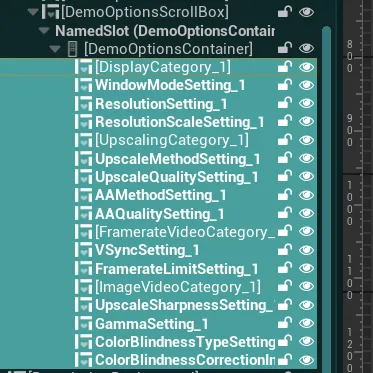This screenshot has height=373, width=373.
Task: Select the ResolutionScaleSetting_1 widget
Action: [179, 122]
